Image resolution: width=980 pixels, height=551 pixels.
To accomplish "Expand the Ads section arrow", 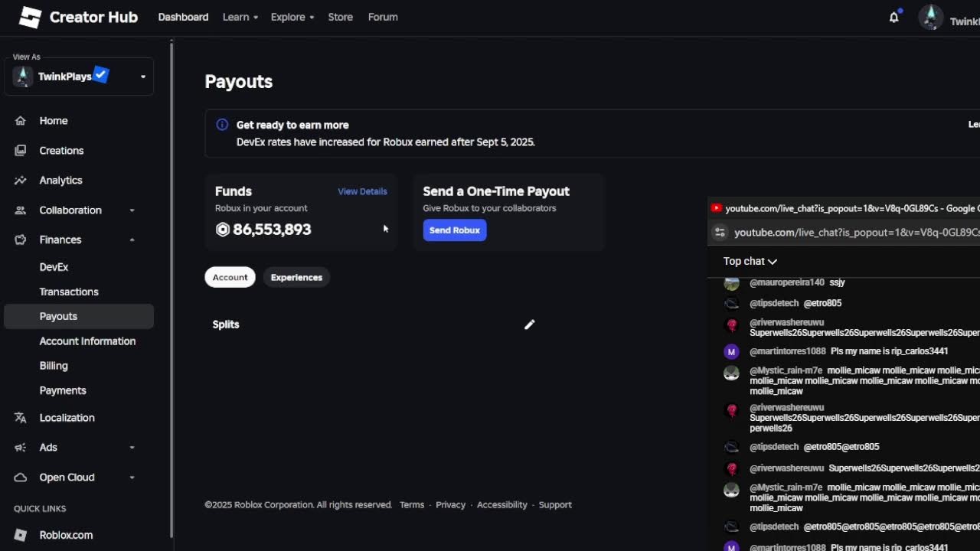I will (132, 448).
